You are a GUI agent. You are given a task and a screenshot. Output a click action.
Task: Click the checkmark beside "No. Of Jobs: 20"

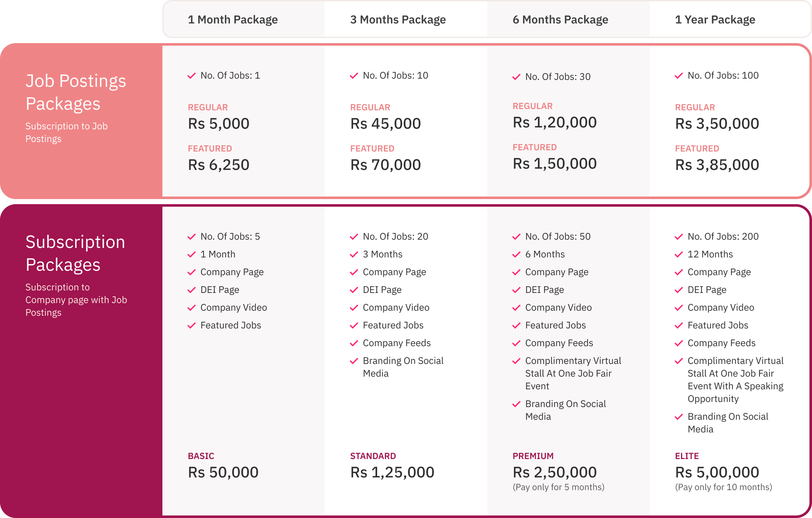click(x=354, y=237)
